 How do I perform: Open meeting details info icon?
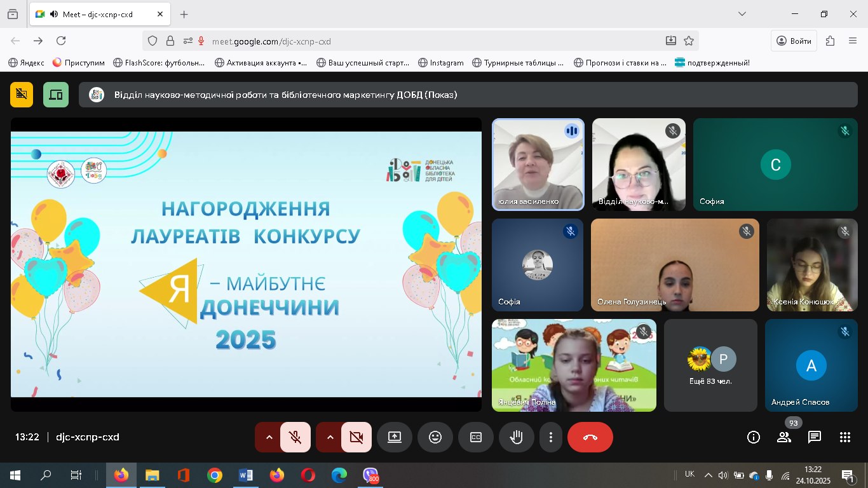[x=754, y=437]
